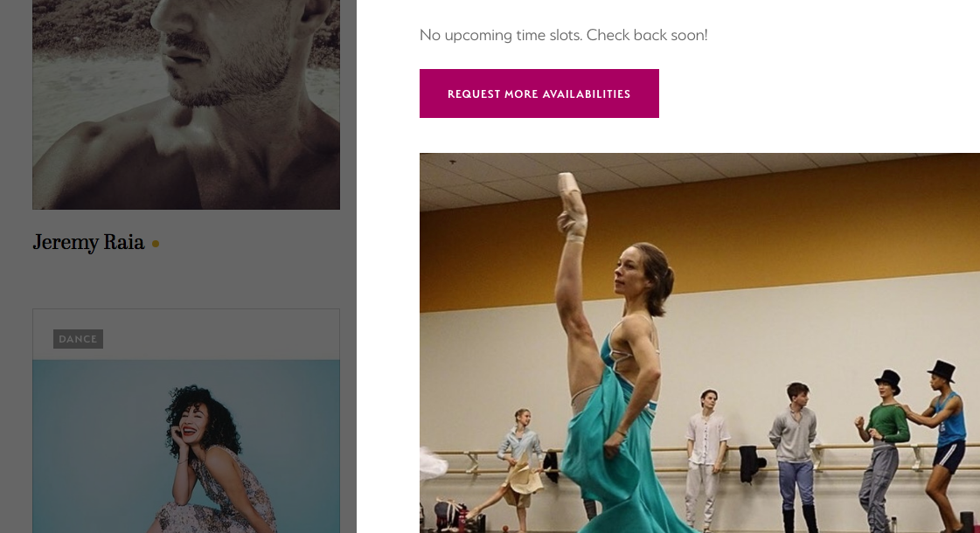Open the curly-haired woman's dance card photo
This screenshot has height=533, width=980.
coord(186,446)
